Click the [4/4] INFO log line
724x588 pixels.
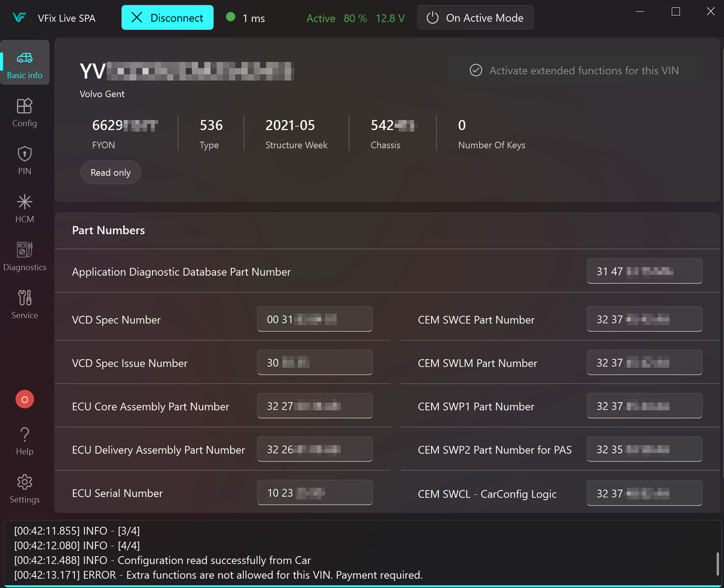pyautogui.click(x=77, y=546)
